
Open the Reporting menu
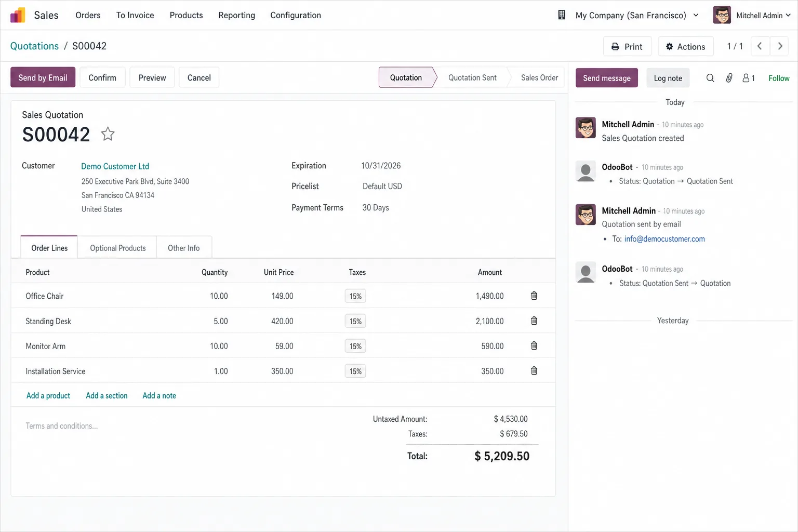tap(236, 15)
